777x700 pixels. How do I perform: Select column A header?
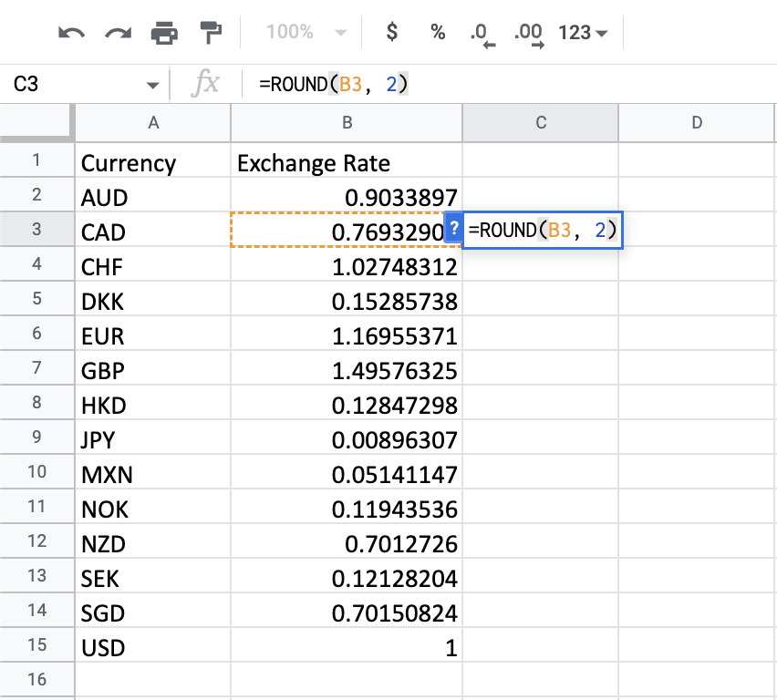point(153,123)
